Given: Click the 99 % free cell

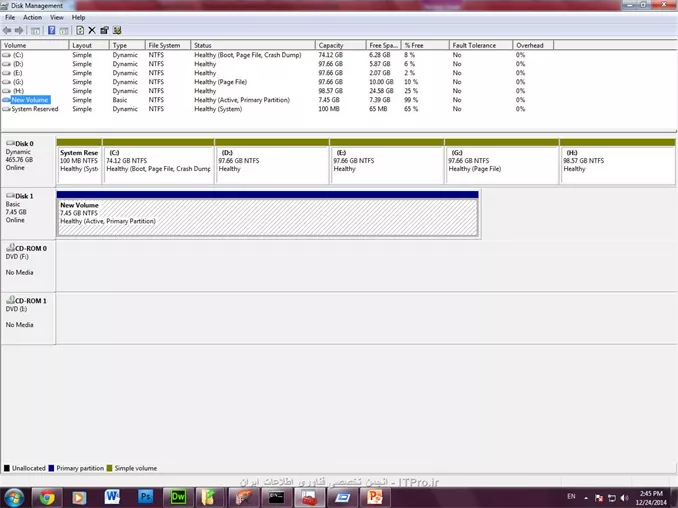Looking at the screenshot, I should [411, 100].
